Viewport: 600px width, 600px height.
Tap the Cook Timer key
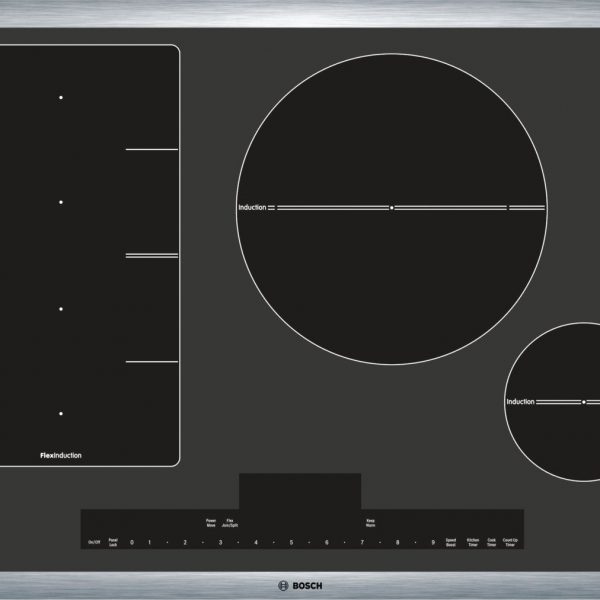point(492,543)
